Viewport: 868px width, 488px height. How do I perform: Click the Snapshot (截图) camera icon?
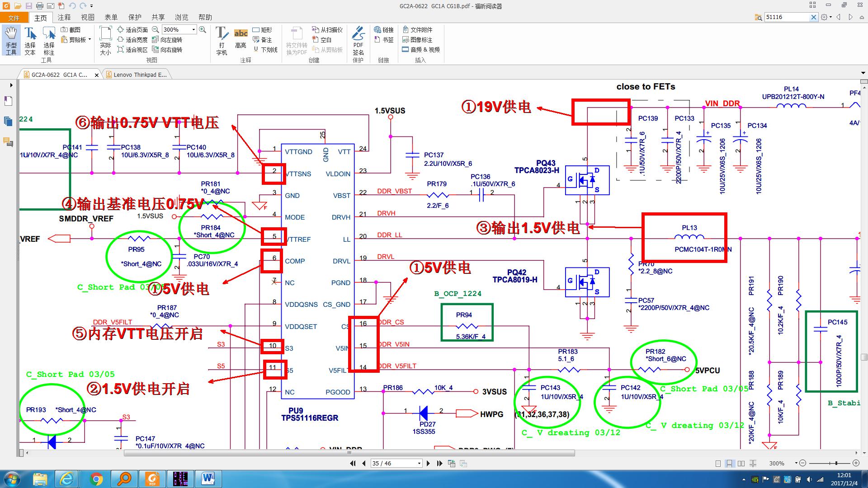click(x=65, y=30)
